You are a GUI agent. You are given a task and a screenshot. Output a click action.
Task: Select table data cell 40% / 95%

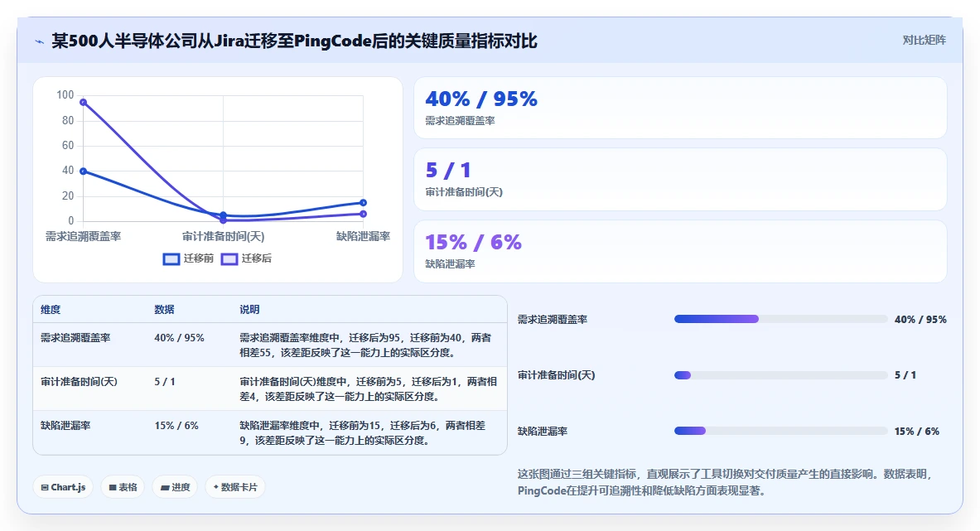coord(180,338)
